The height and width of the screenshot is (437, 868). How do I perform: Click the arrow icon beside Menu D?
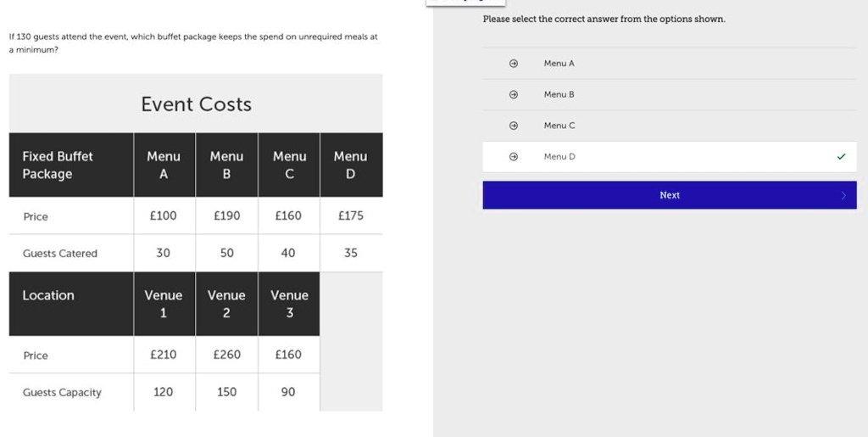click(x=513, y=157)
